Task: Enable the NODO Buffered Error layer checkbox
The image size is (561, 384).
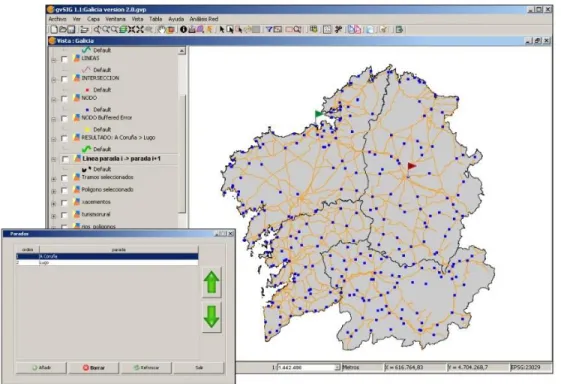Action: click(64, 118)
